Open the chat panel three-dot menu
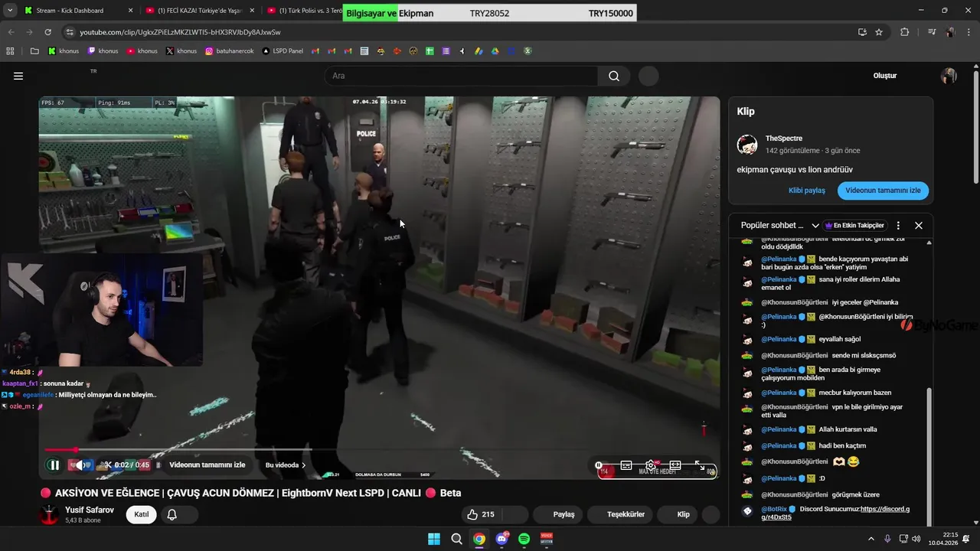Screen dimensions: 980x551 coord(898,226)
